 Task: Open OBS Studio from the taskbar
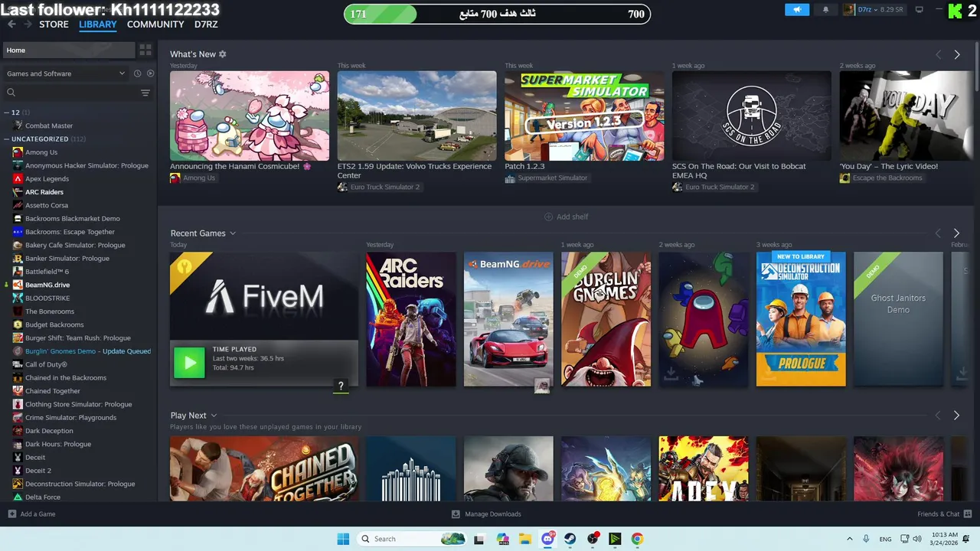click(x=593, y=539)
